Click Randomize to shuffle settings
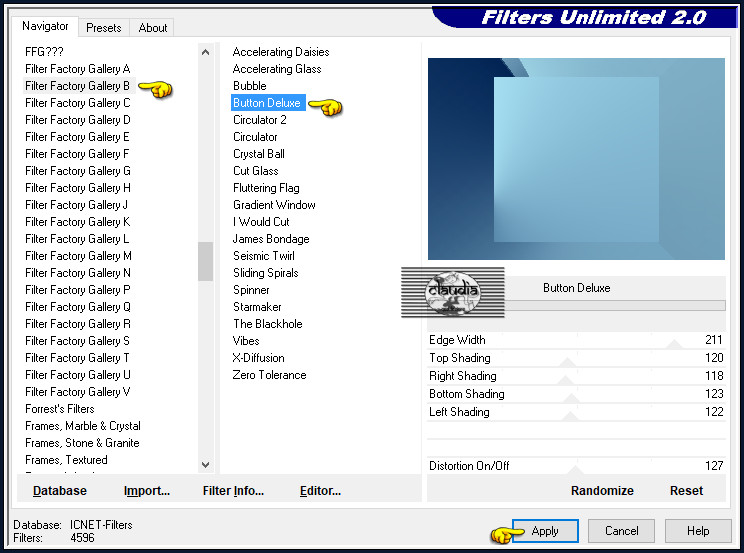The height and width of the screenshot is (553, 744). 602,490
